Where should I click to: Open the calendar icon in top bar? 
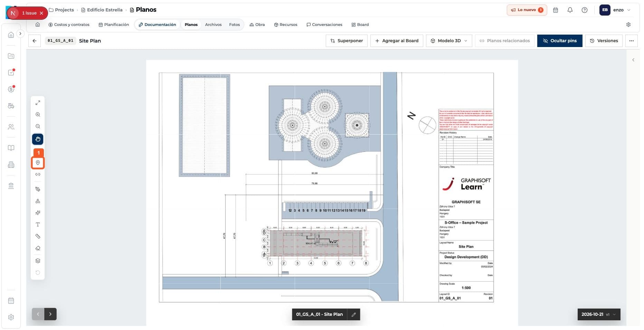556,10
